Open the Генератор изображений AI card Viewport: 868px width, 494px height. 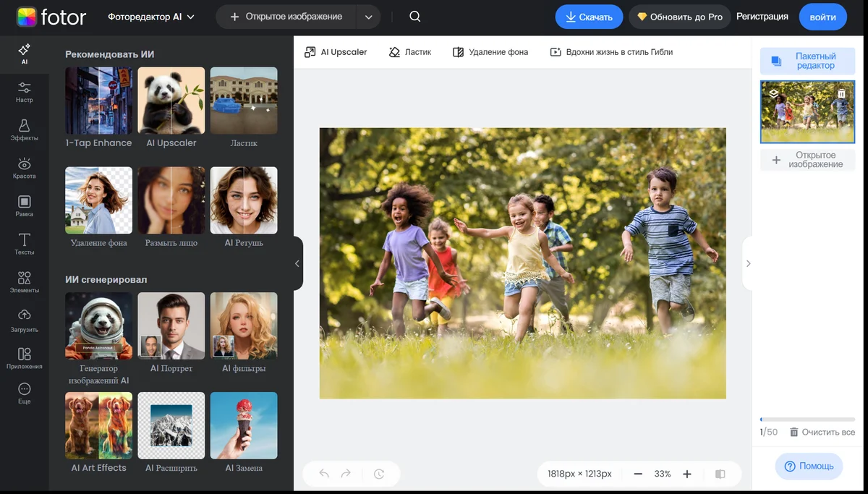[x=99, y=339]
